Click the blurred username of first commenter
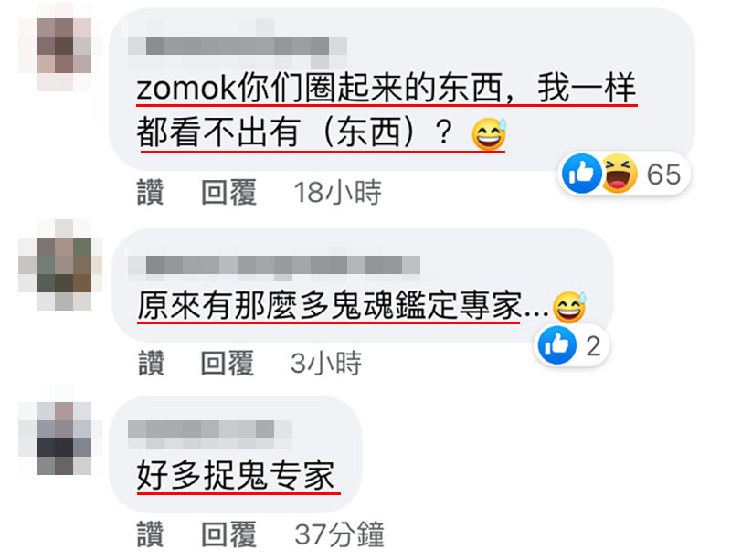Viewport: 731px width, 560px height. point(238,46)
